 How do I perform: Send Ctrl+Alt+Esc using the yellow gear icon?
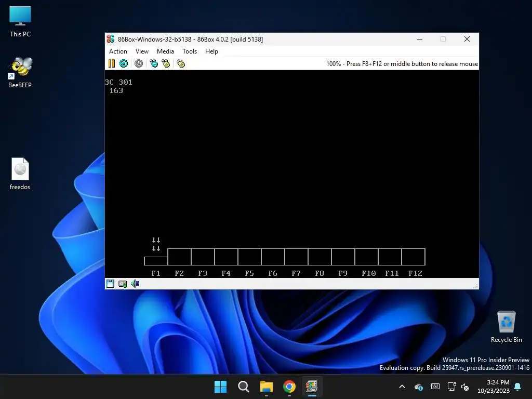(166, 63)
